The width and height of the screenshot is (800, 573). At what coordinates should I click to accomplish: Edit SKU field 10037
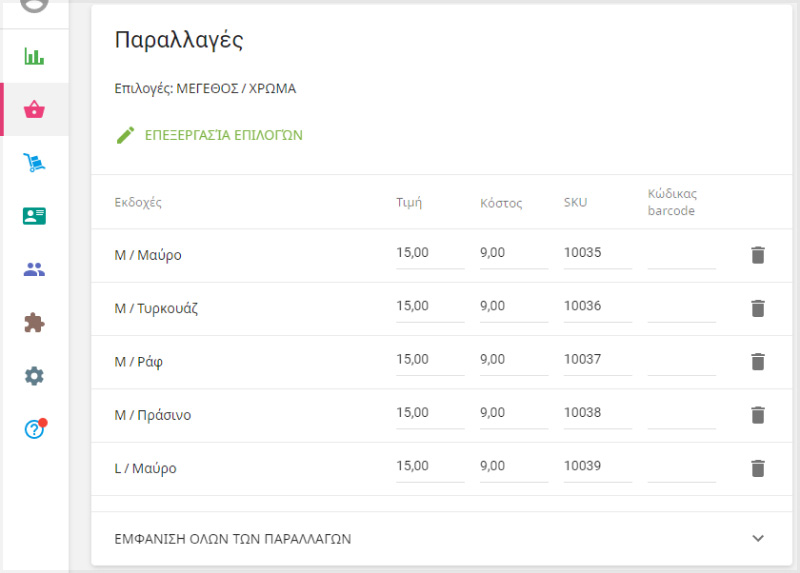597,361
